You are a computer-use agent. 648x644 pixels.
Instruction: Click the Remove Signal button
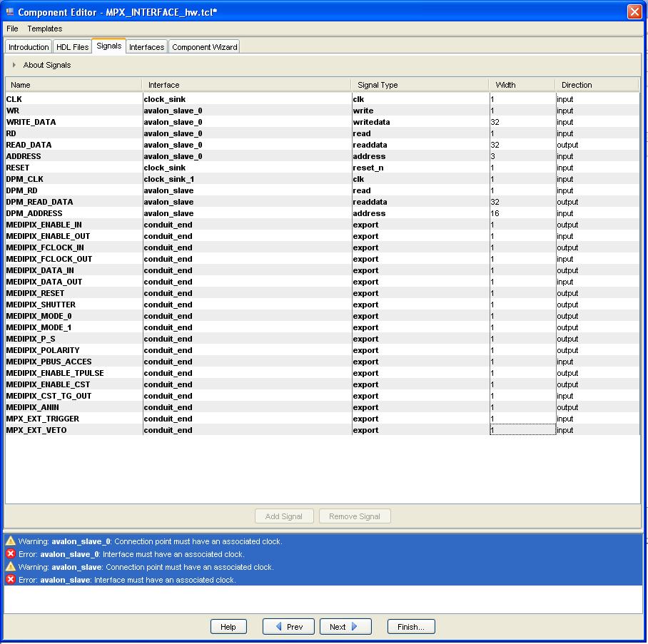pos(355,516)
